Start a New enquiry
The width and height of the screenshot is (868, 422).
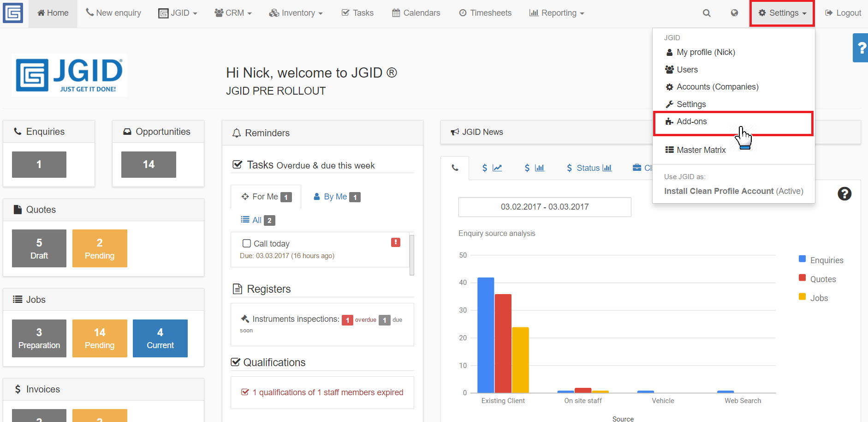coord(113,13)
